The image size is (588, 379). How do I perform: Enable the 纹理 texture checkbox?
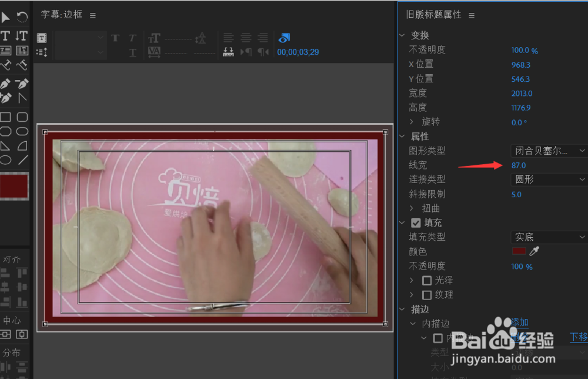pos(427,295)
